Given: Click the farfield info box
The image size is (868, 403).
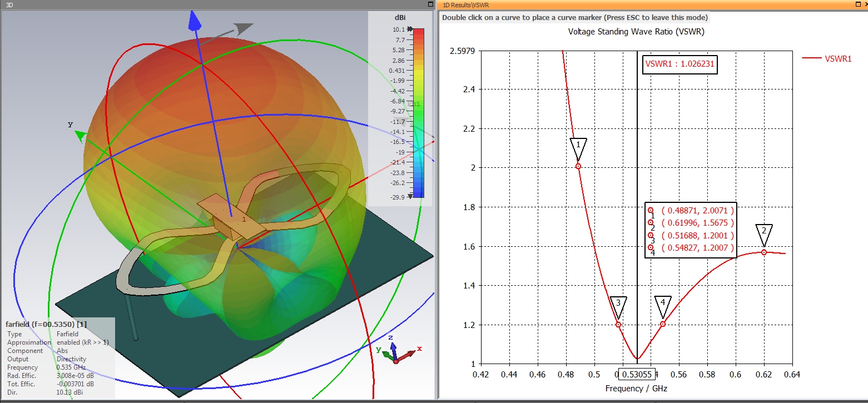Looking at the screenshot, I should 58,357.
